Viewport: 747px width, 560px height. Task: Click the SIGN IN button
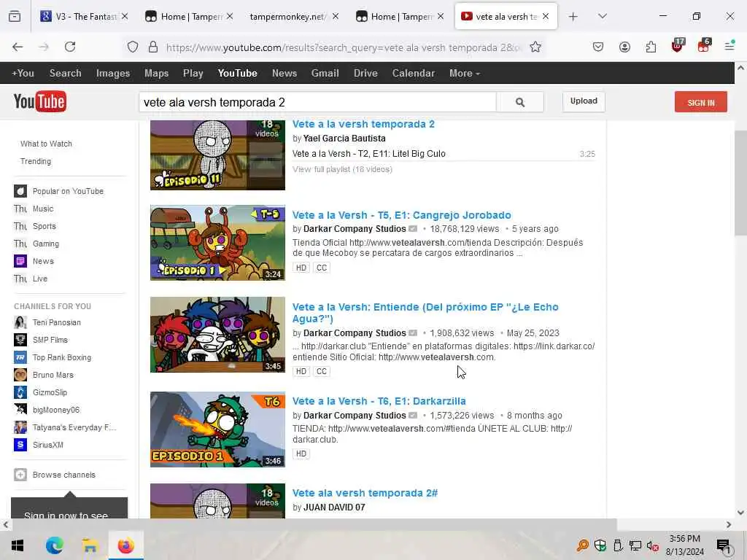click(x=701, y=102)
